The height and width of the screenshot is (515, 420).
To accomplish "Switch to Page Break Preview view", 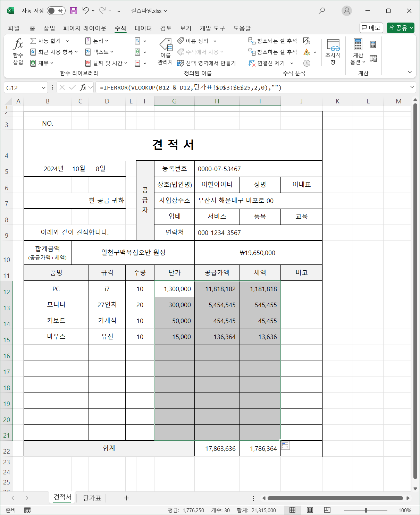I will point(327,510).
